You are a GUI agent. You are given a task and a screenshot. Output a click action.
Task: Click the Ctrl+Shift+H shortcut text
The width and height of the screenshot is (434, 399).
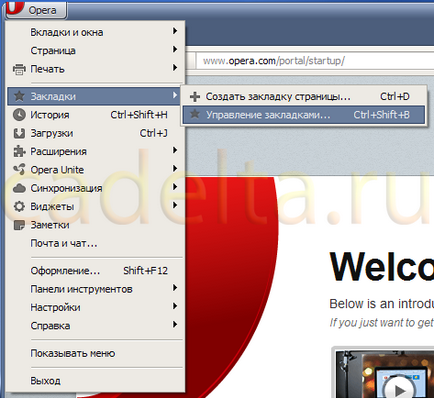pos(139,115)
